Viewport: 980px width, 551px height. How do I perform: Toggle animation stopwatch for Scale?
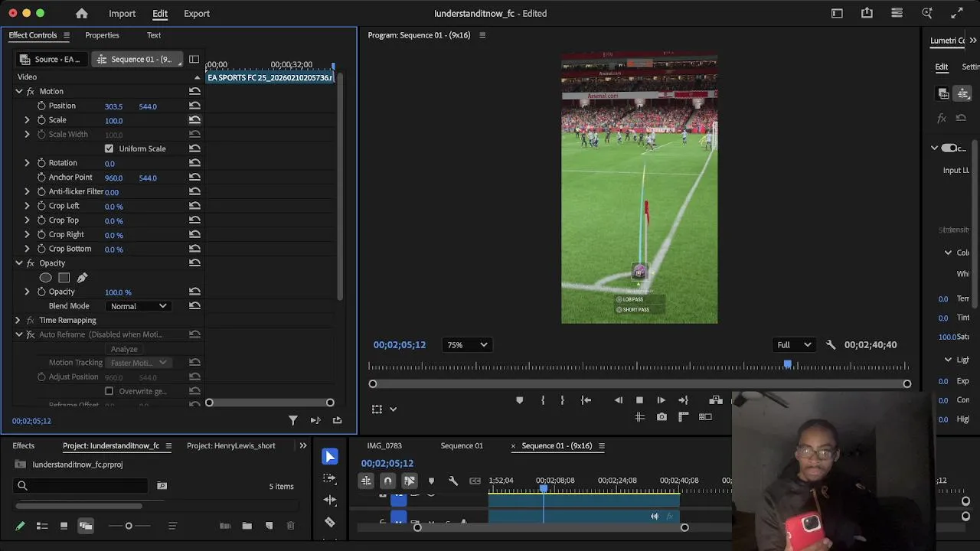click(x=41, y=120)
